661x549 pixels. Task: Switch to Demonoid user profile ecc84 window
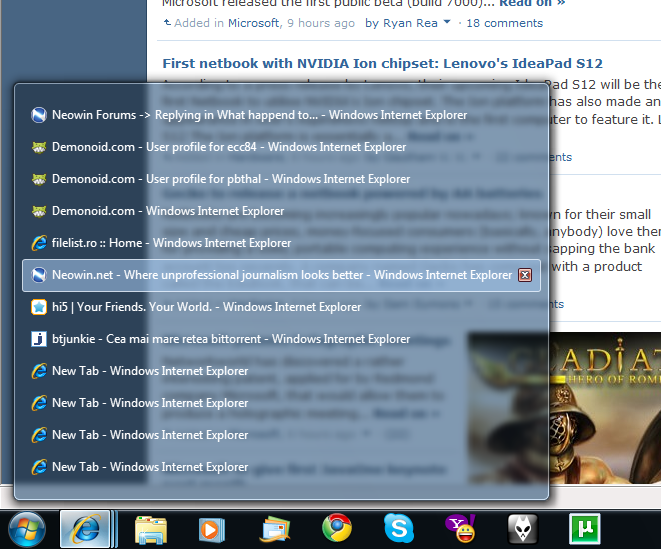(x=281, y=147)
